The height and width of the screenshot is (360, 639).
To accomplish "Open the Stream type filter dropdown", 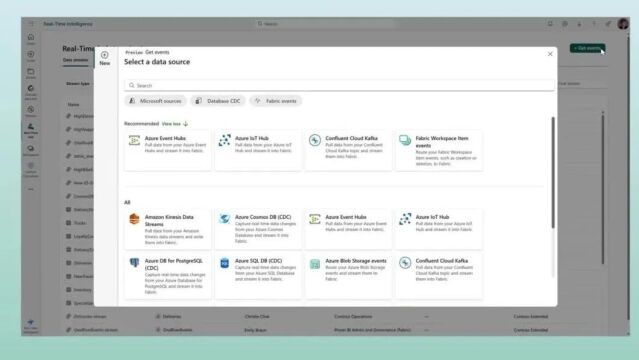I will 78,84.
